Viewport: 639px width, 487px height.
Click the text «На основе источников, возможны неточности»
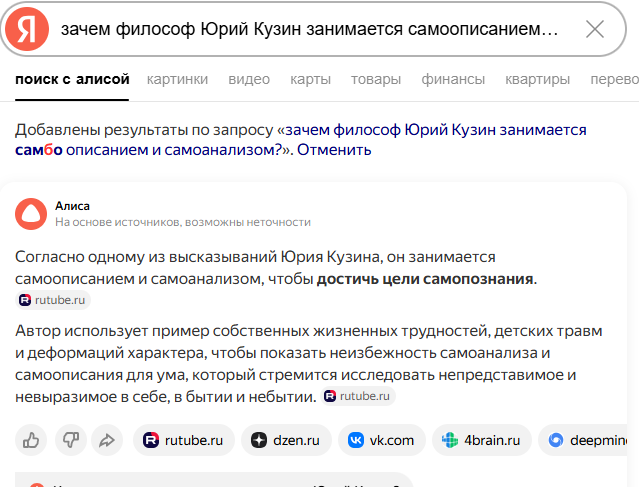tap(183, 222)
